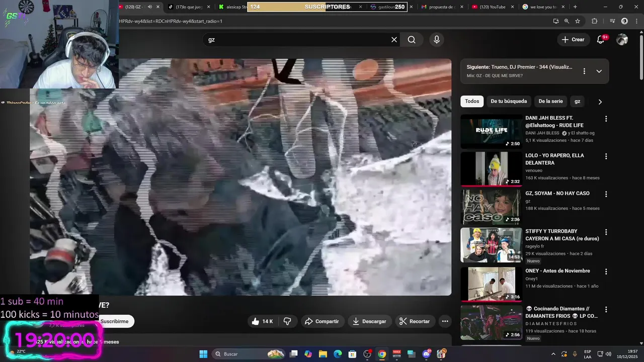
Task: Click the Descargar button
Action: pyautogui.click(x=369, y=321)
